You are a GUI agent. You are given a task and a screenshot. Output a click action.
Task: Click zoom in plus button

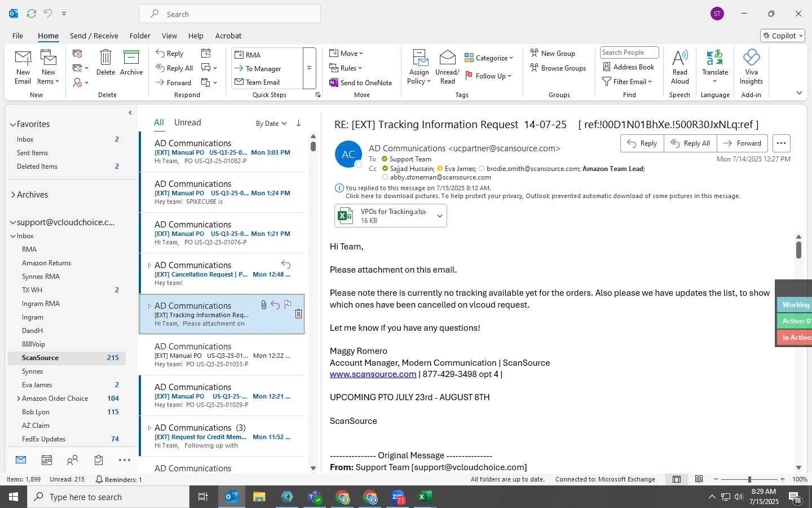tap(782, 479)
